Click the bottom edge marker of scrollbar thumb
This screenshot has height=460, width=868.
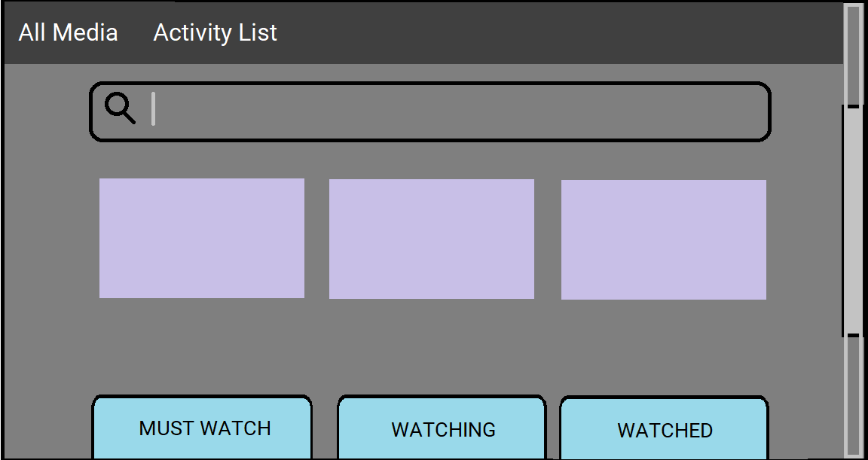click(853, 334)
